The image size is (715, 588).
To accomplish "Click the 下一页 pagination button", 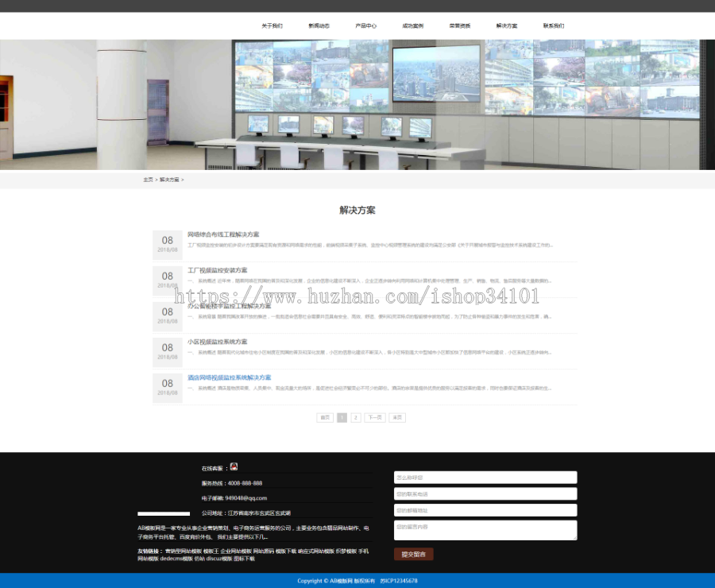I will tap(373, 416).
